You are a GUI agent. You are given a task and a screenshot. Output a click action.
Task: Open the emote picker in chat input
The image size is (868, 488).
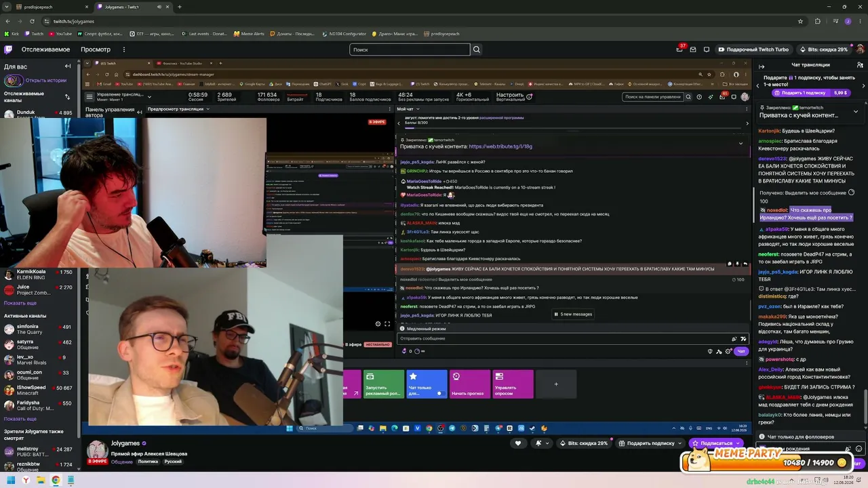coord(859,449)
